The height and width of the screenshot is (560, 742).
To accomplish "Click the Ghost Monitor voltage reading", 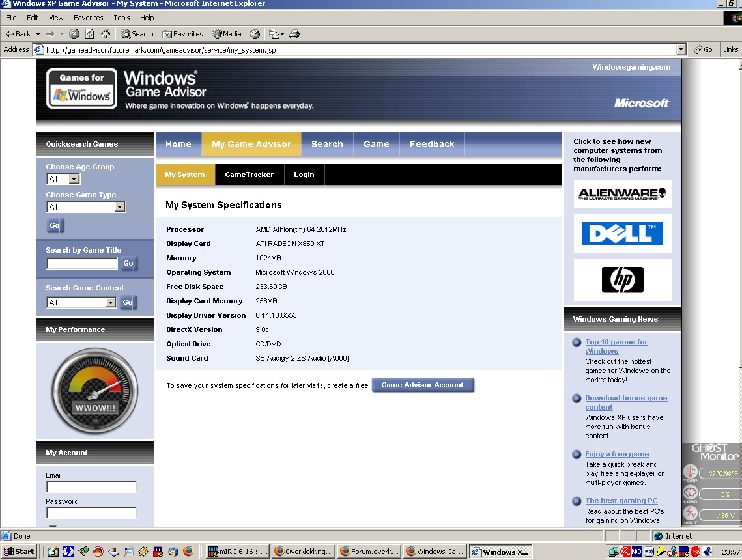I will coord(721,515).
